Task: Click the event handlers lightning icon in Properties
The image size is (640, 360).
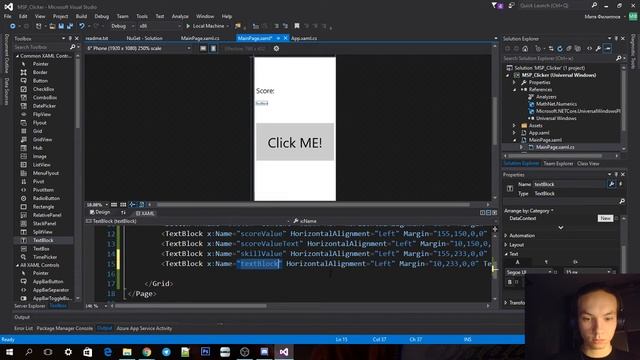Action: coord(620,184)
